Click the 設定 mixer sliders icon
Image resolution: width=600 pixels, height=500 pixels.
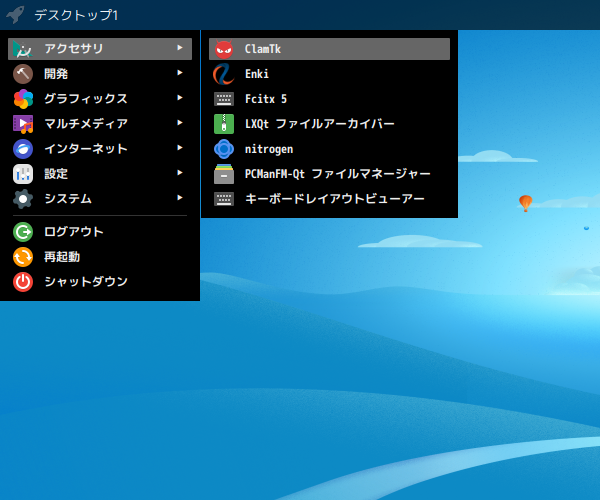(x=23, y=174)
